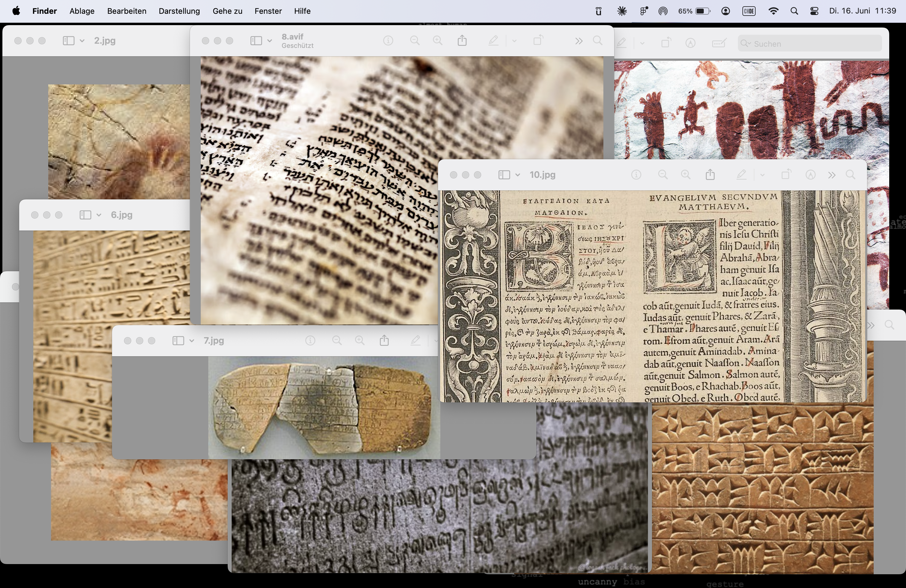
Task: Click the clay tablet image in 7.jpg
Action: click(x=324, y=407)
